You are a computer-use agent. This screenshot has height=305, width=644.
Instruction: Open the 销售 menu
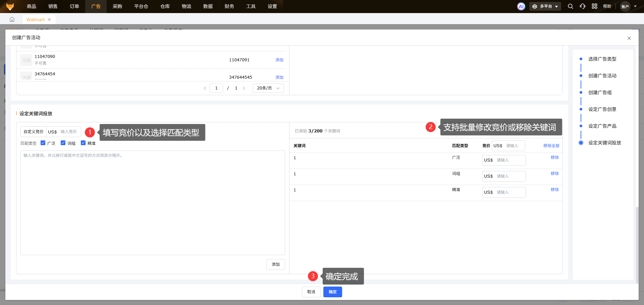[x=53, y=6]
